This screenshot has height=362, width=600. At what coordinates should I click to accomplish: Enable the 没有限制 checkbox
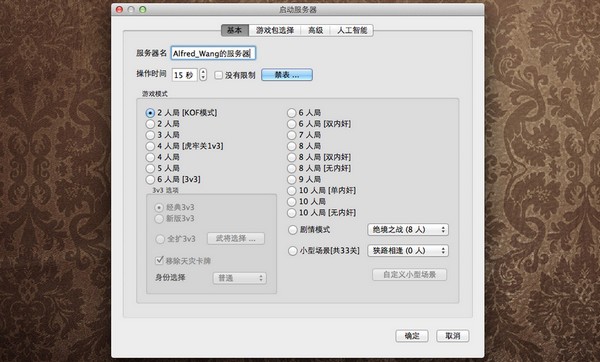[218, 75]
